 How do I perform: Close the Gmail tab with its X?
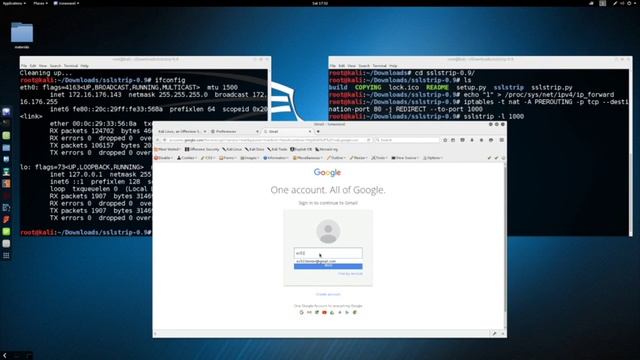coord(309,131)
